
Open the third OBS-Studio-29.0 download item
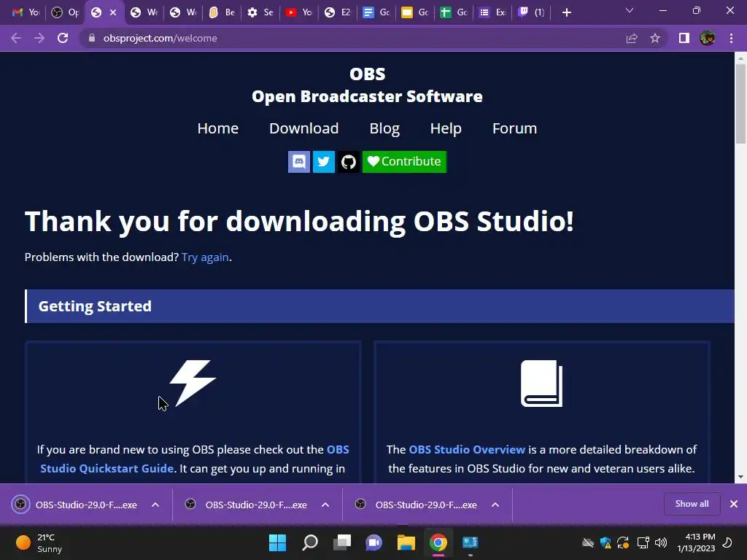417,505
